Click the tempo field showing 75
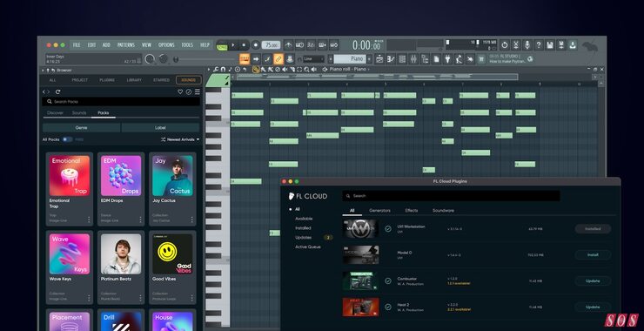 [271, 45]
